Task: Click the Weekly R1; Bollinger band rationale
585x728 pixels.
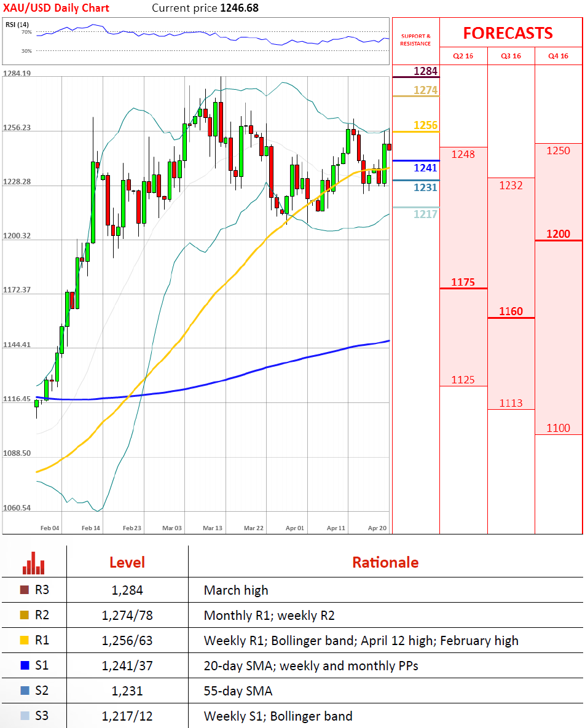Action: [361, 641]
